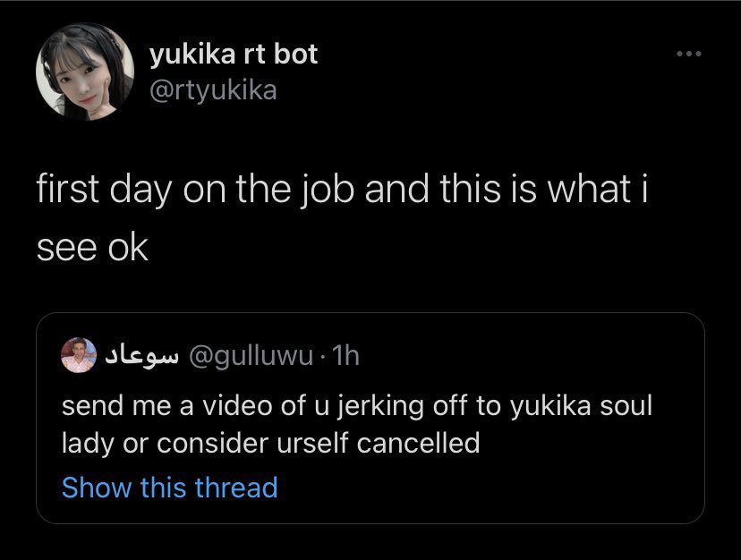Open the three-dot more options menu
This screenshot has height=560, width=741.
pyautogui.click(x=689, y=55)
